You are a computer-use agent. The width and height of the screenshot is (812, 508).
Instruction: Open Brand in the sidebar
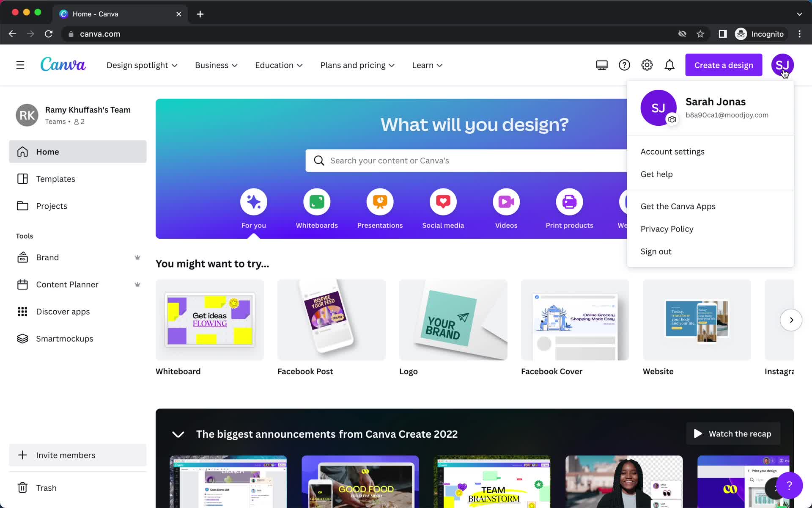78,257
